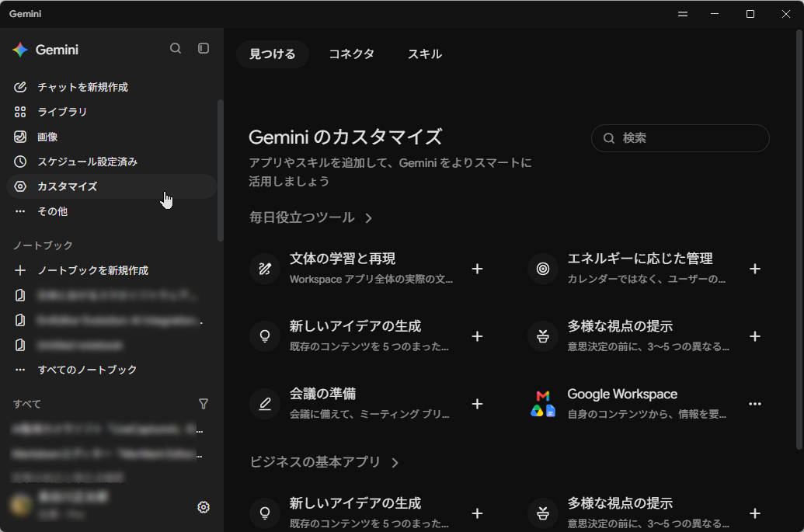Viewport: 804px width, 532px height.
Task: Select カスタマイズ sidebar item
Action: point(112,186)
